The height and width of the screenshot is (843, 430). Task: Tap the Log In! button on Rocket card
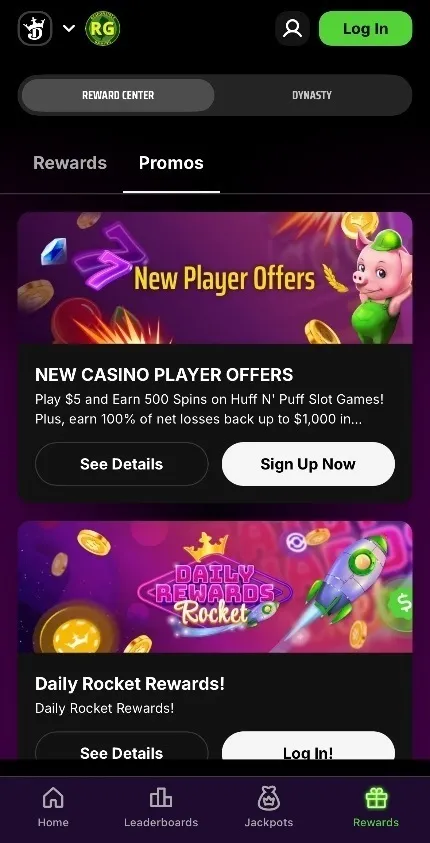308,747
